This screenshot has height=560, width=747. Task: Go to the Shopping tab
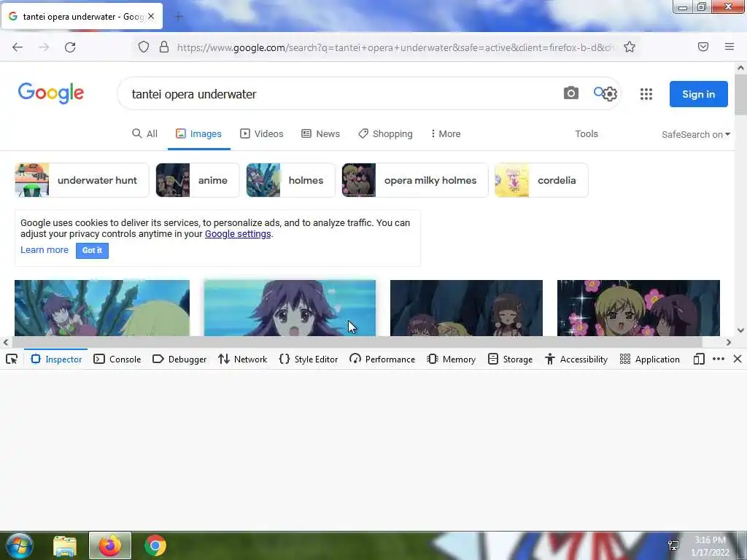385,134
